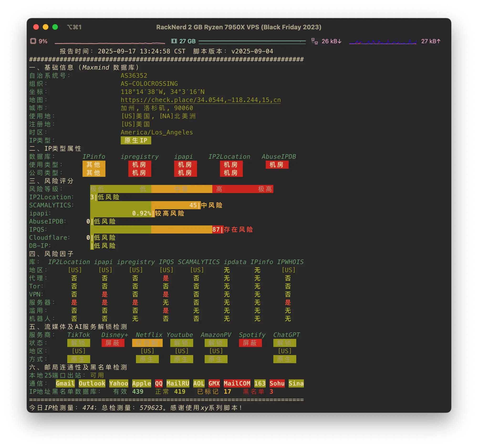This screenshot has width=478, height=448.
Task: Click the Yahoo mail badge
Action: tap(119, 383)
